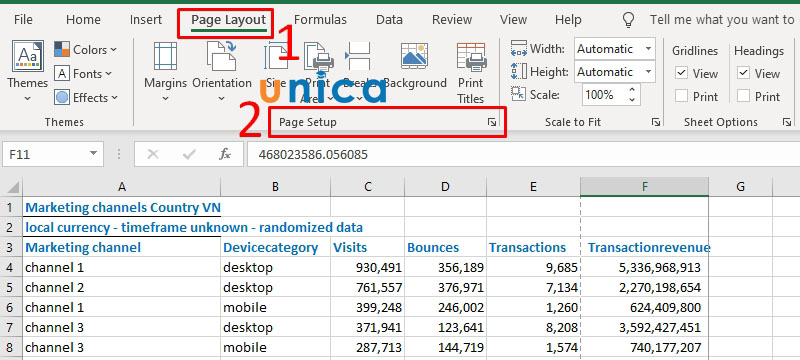Click the 'Devicecategory' header cell
This screenshot has height=360, width=800.
point(275,247)
